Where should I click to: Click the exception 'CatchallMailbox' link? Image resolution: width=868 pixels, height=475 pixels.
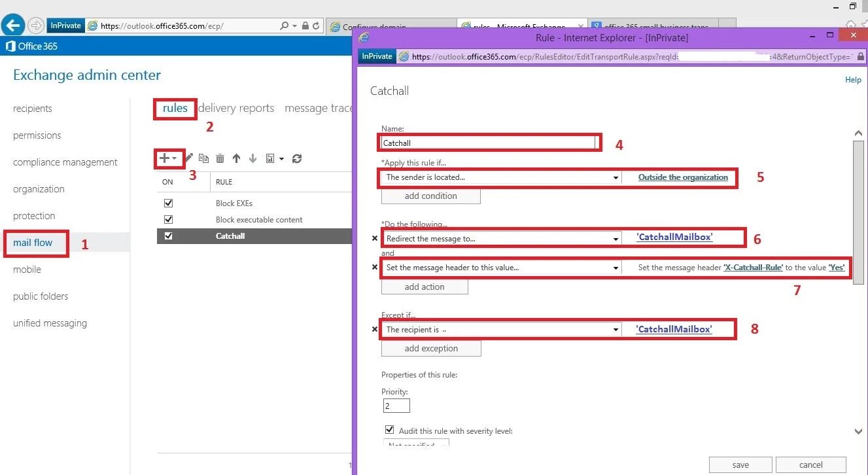click(674, 329)
